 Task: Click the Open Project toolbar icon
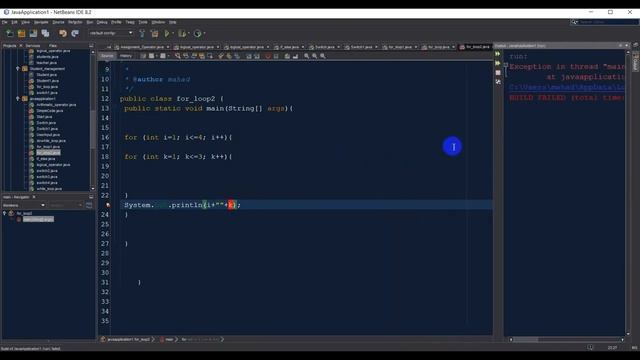[x=33, y=33]
